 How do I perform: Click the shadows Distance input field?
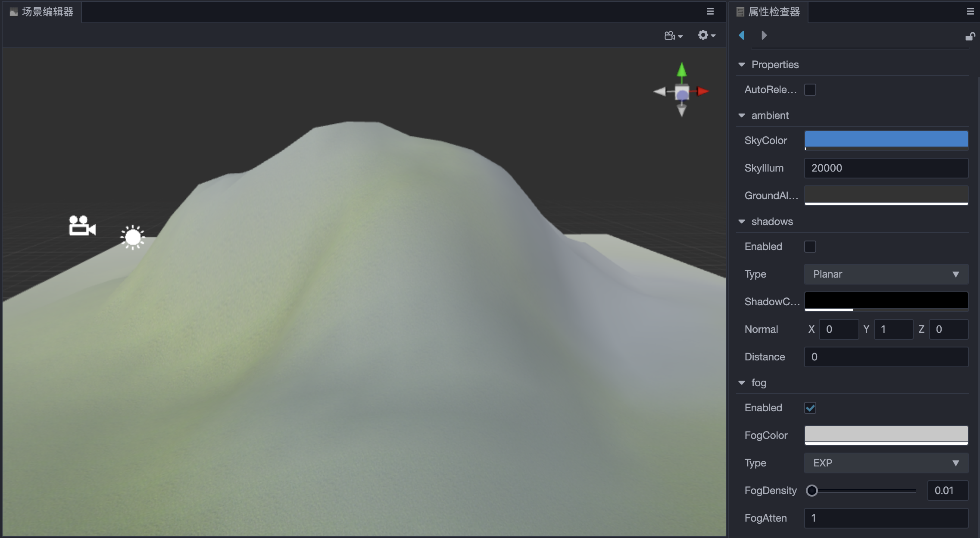coord(886,357)
